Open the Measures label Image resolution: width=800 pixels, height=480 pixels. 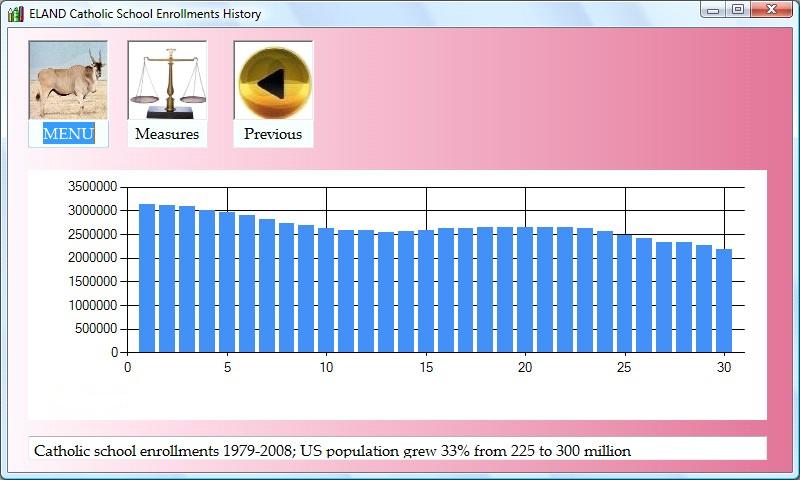pos(167,134)
